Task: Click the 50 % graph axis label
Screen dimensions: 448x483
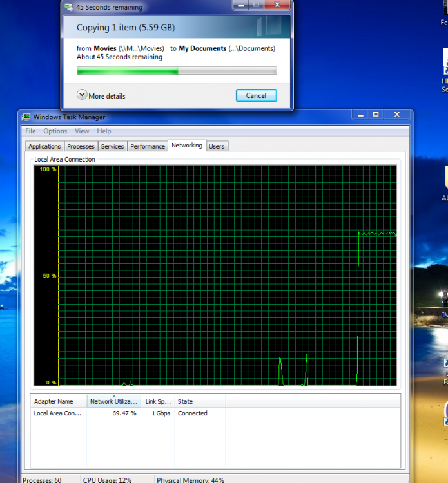Action: pos(50,276)
